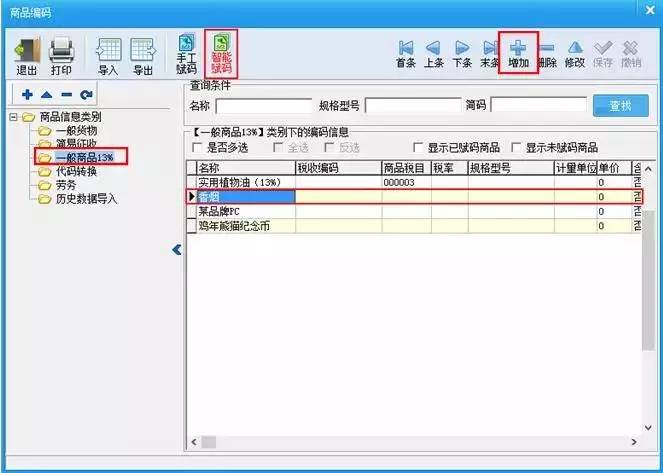
Task: Select the 实用植物油（13%） row
Action: pos(414,183)
